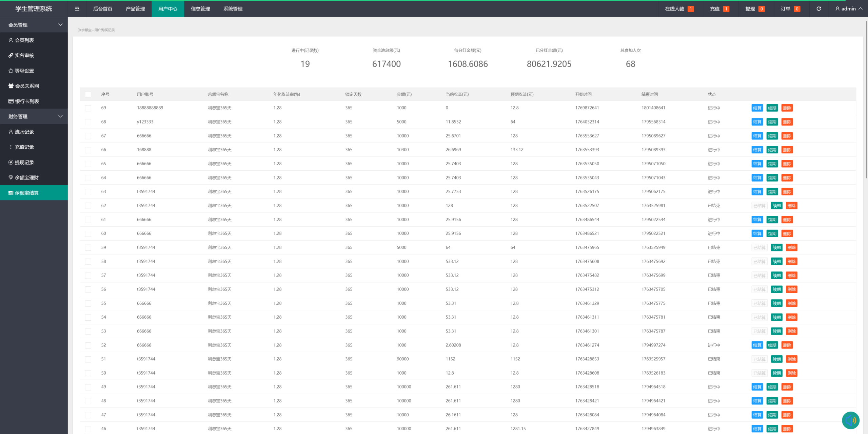Viewport: 868px width, 434px height.
Task: Click the refresh icon in top bar
Action: pos(818,9)
